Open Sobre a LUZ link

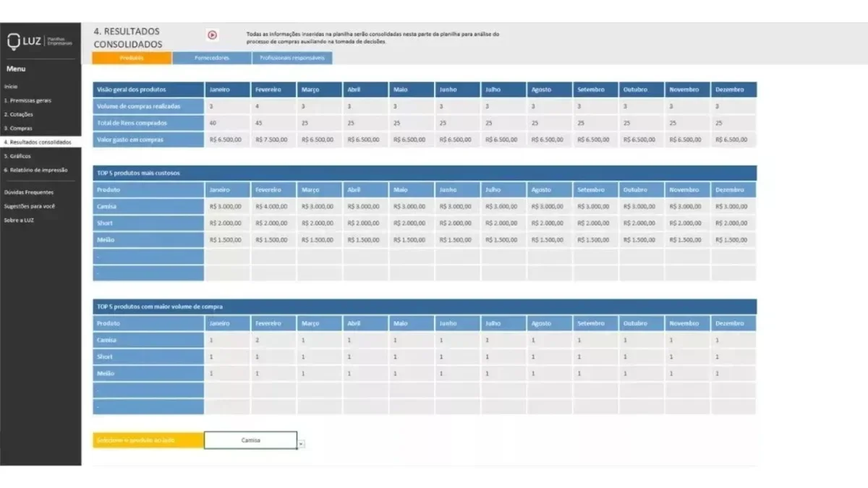(x=19, y=220)
